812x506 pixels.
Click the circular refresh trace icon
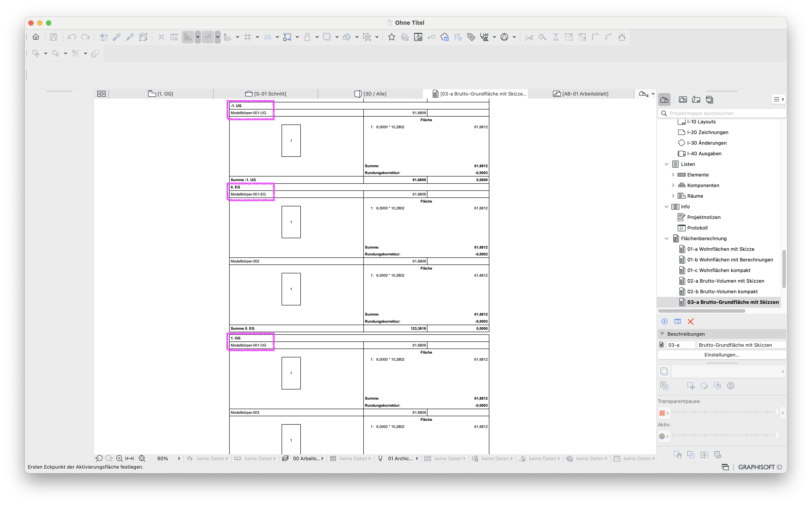click(x=730, y=385)
